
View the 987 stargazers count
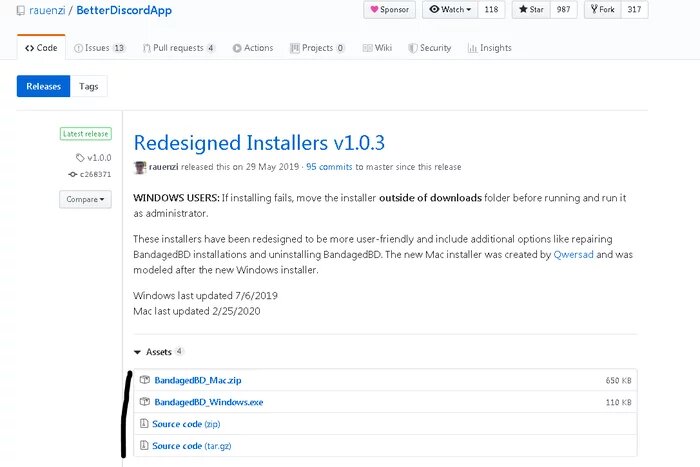click(x=563, y=9)
